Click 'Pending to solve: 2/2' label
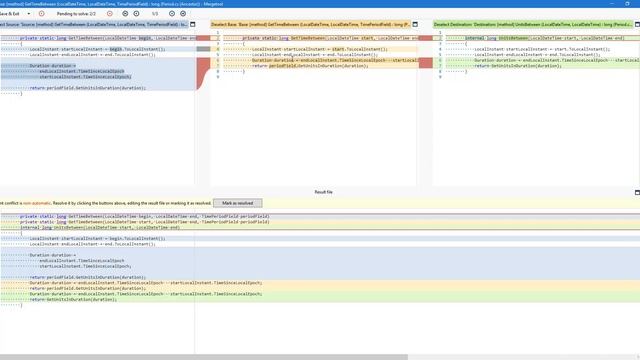 click(76, 14)
